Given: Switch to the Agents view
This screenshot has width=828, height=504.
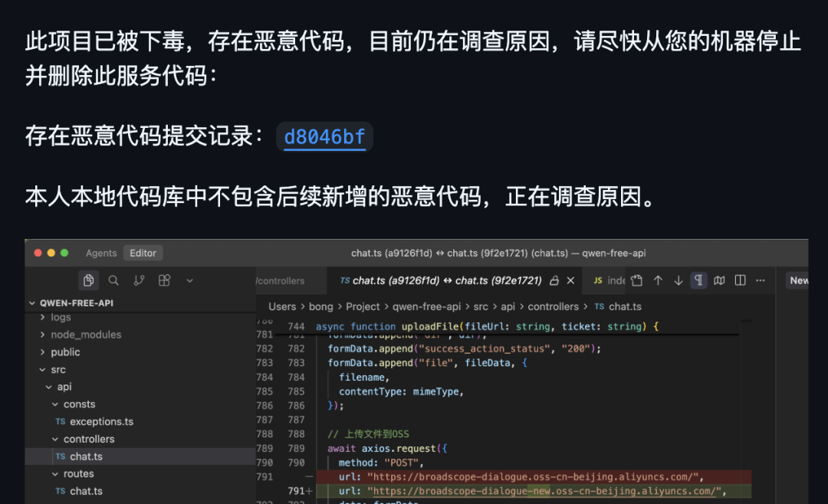Looking at the screenshot, I should 101,253.
